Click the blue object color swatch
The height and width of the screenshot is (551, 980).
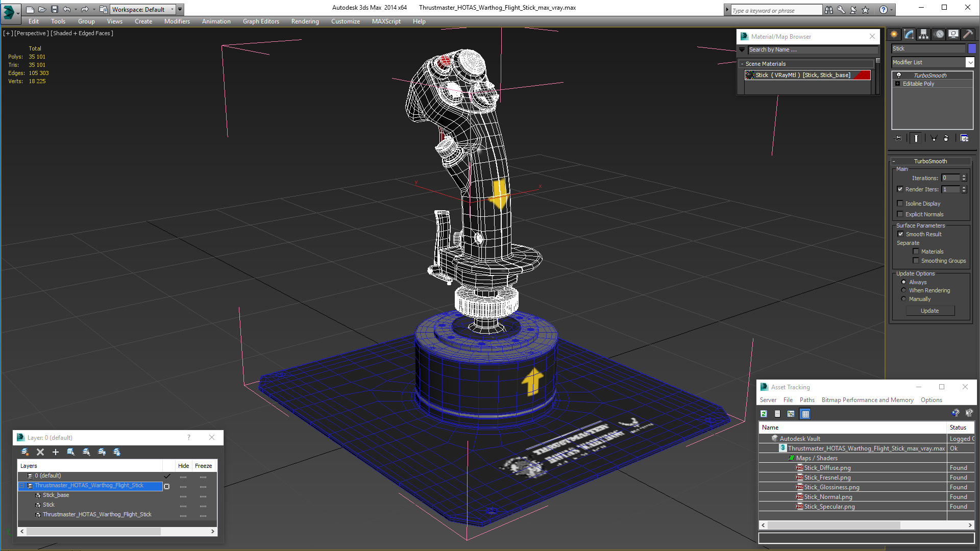tap(972, 48)
